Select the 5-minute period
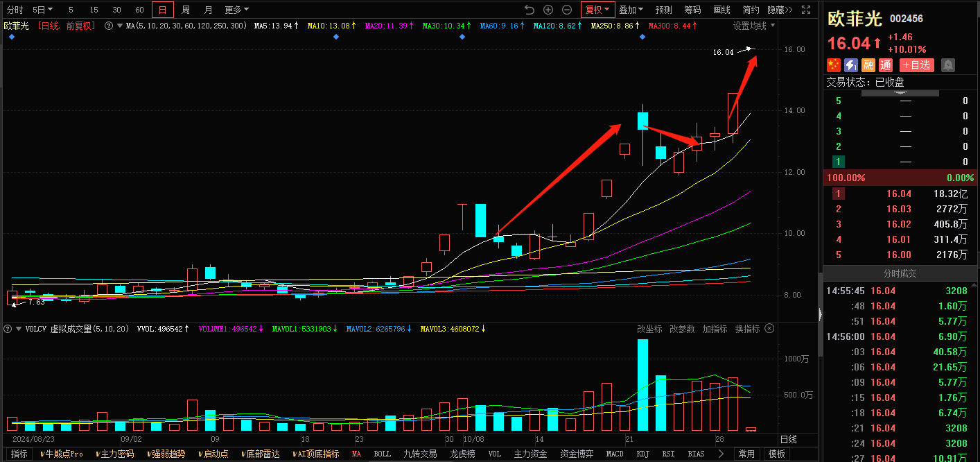Screen dimensions: 980x462 [x=71, y=10]
